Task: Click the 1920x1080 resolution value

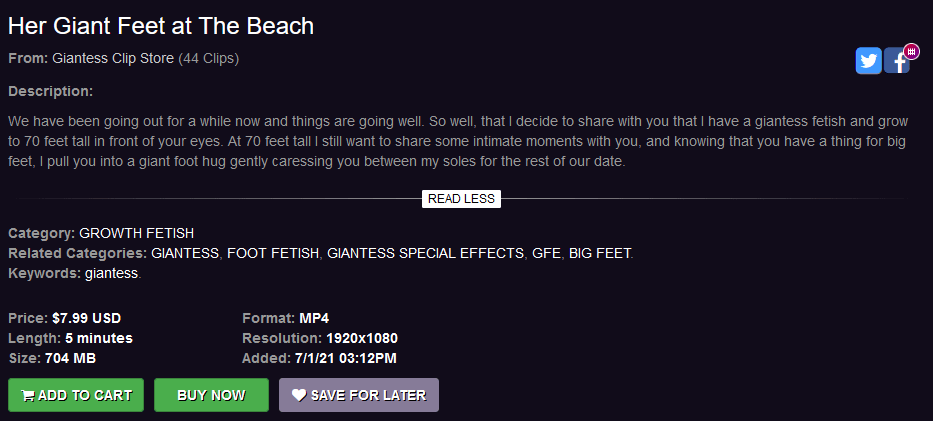Action: (361, 338)
